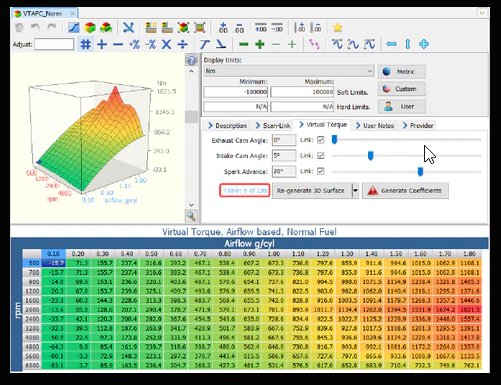Click the redo arrow in the toolbar
The image size is (501, 385).
(x=52, y=27)
